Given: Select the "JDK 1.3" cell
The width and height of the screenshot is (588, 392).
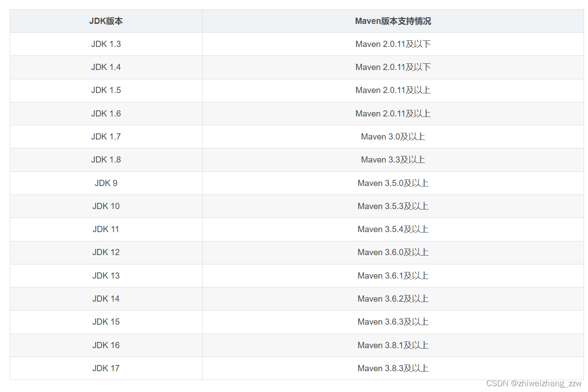Looking at the screenshot, I should pyautogui.click(x=106, y=44).
